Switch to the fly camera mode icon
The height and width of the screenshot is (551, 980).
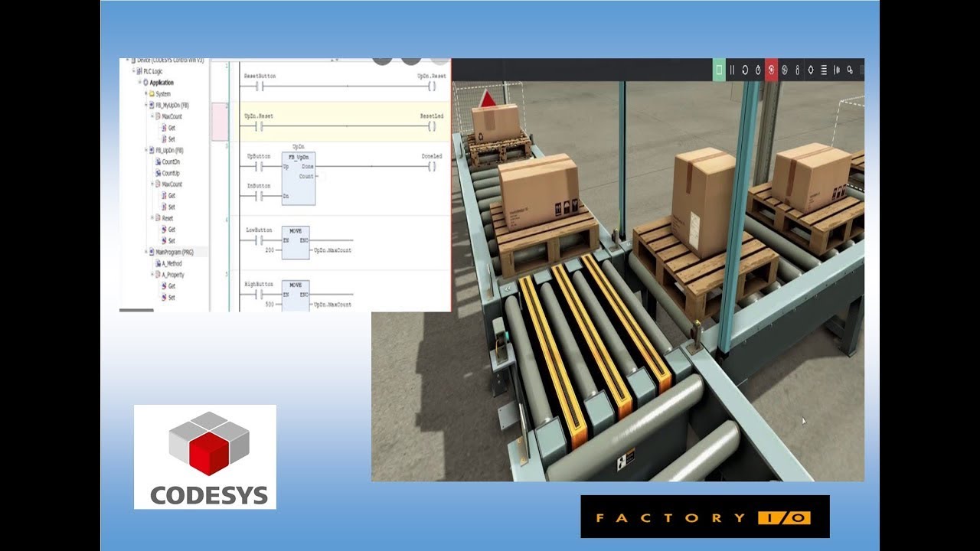(784, 70)
